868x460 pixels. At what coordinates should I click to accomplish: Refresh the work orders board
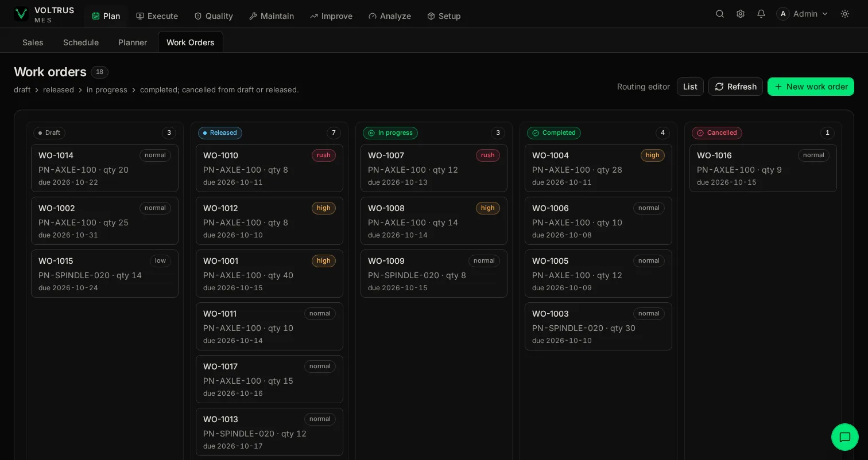point(735,87)
